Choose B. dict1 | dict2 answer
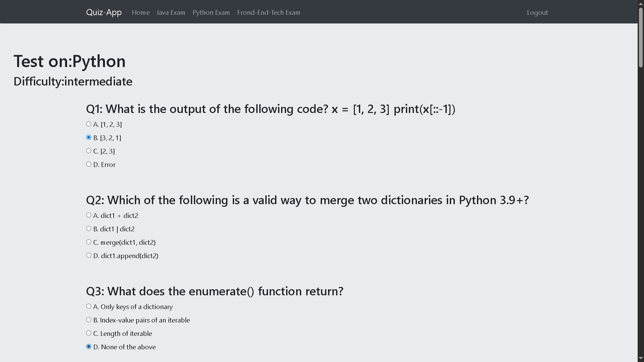 tap(89, 229)
